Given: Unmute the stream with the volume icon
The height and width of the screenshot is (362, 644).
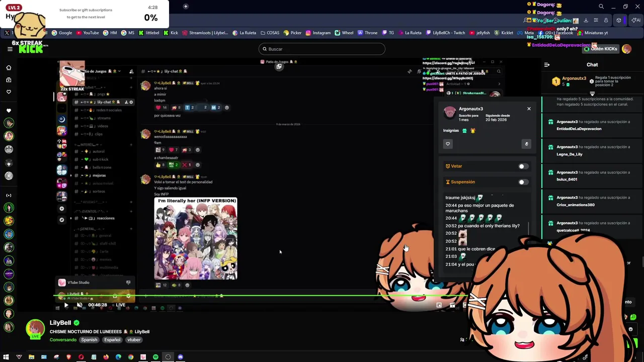Looking at the screenshot, I should coord(79,305).
